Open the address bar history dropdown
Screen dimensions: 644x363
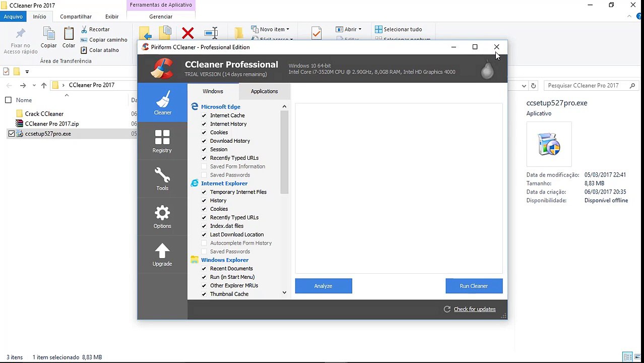click(524, 85)
